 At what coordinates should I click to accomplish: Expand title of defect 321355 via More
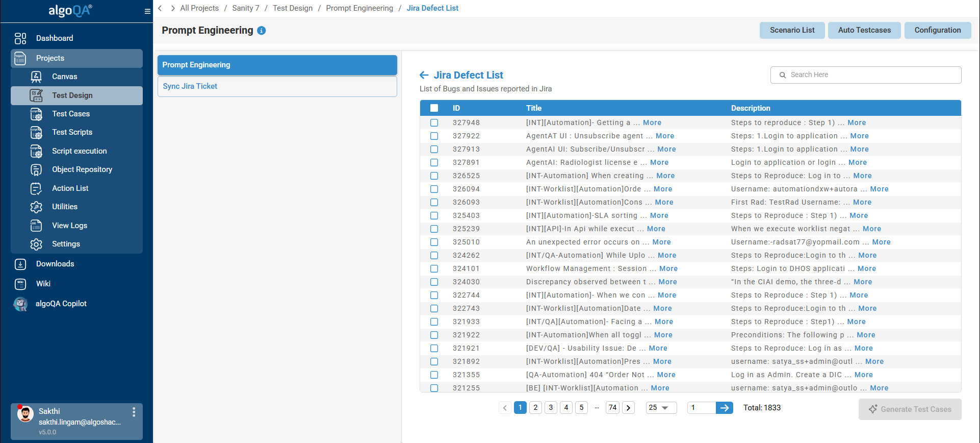point(666,375)
